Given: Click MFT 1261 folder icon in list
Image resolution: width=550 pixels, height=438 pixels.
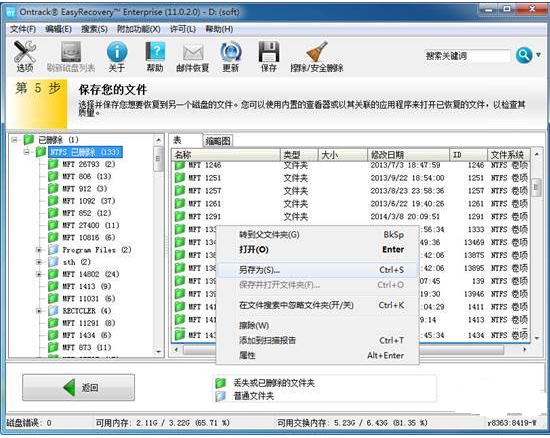Looking at the screenshot, I should (x=180, y=204).
